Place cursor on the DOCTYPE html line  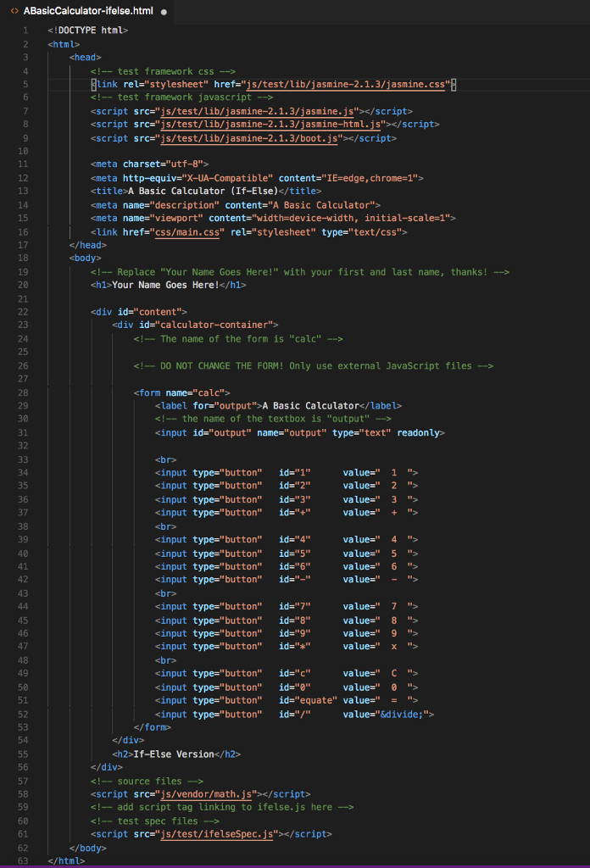point(88,31)
